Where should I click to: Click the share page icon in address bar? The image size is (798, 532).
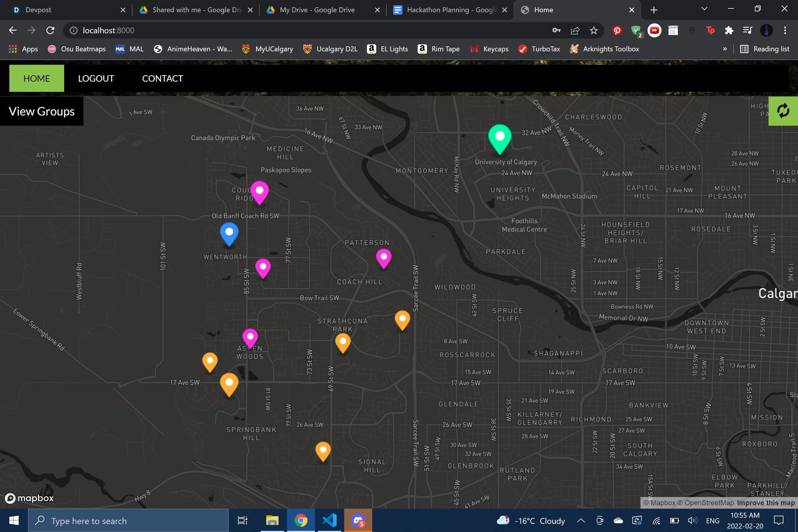point(575,31)
